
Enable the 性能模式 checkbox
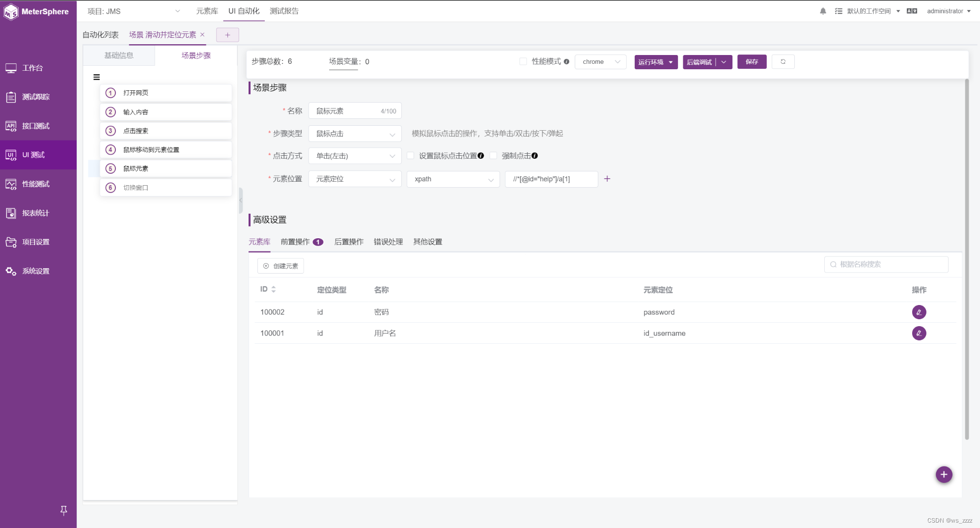523,61
